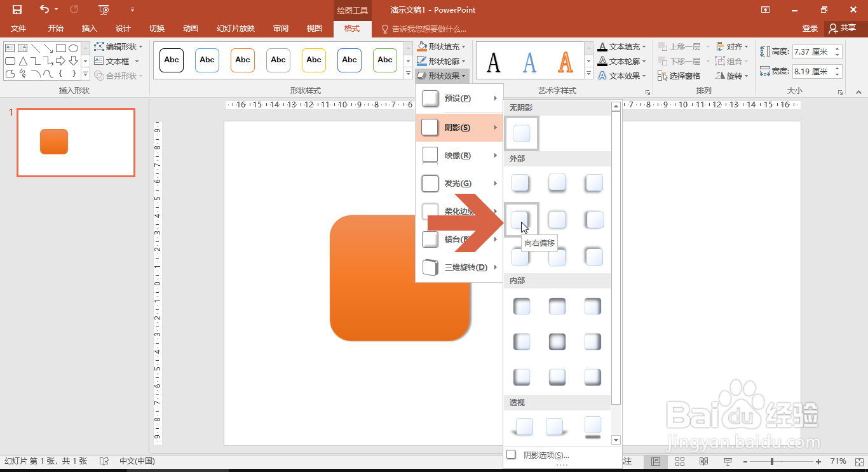Apply the Below perspective shadow preset
868x472 pixels.
[593, 427]
